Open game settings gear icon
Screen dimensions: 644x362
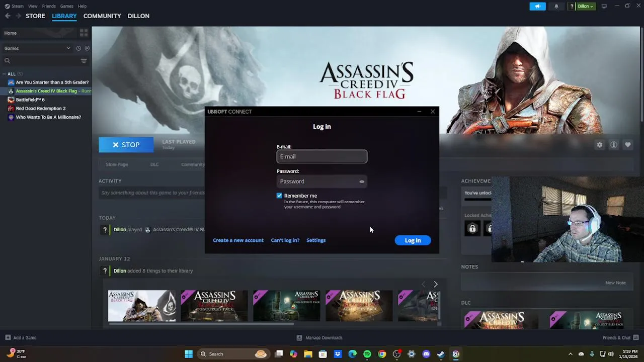[600, 145]
